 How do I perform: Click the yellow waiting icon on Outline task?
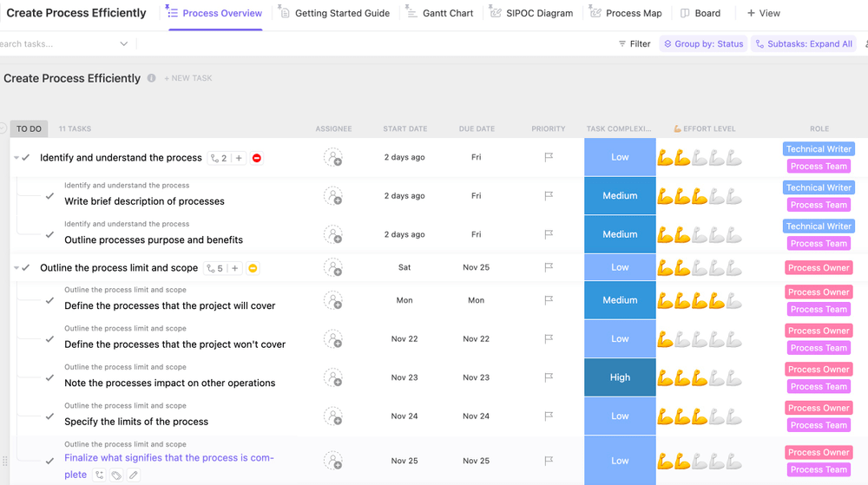[253, 268]
